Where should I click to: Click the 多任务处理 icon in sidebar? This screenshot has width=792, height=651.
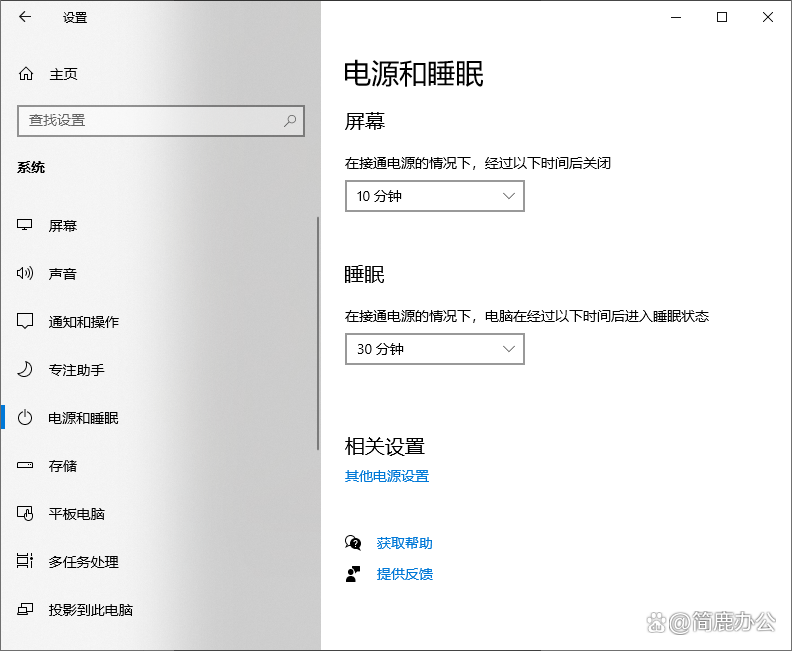point(26,562)
